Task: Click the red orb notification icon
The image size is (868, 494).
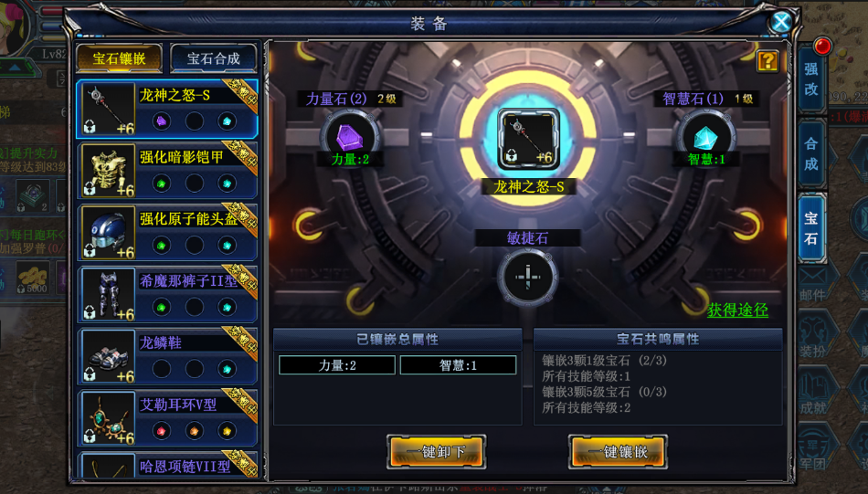Action: pyautogui.click(x=822, y=46)
